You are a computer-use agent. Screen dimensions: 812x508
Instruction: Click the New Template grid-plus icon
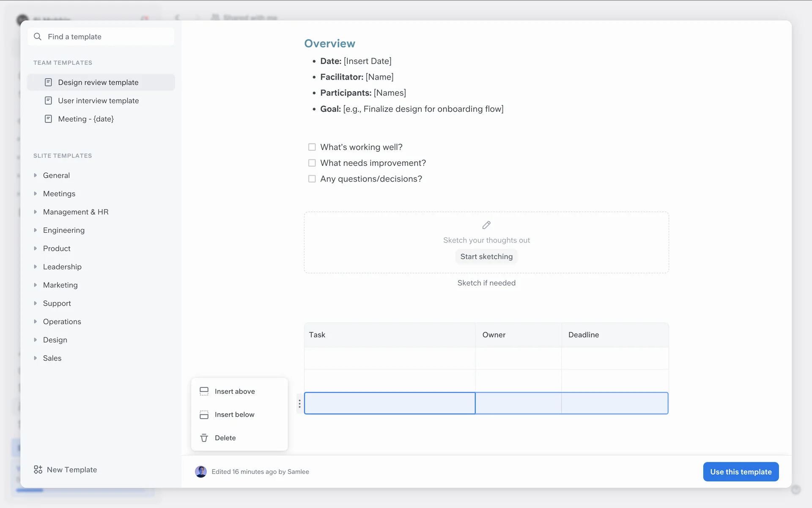pos(38,469)
